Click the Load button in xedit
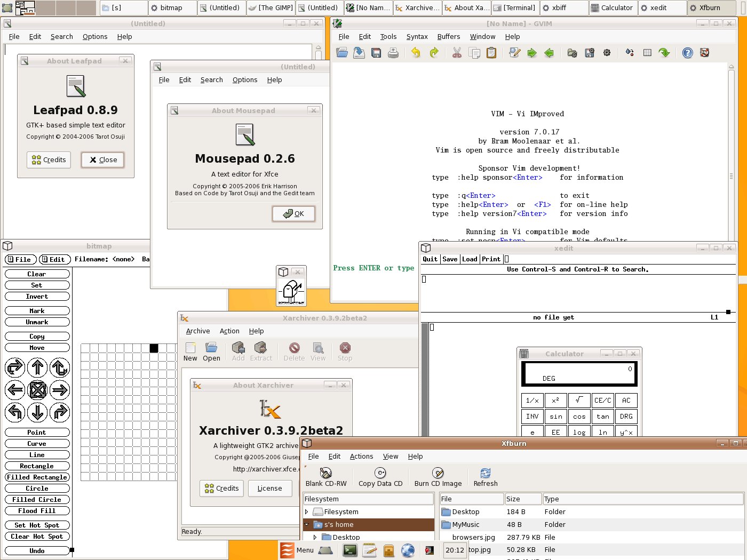Viewport: 747px width, 560px height. tap(470, 259)
